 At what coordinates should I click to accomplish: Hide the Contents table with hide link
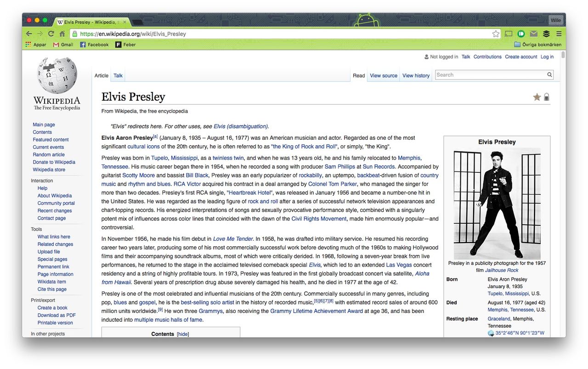[x=183, y=334]
